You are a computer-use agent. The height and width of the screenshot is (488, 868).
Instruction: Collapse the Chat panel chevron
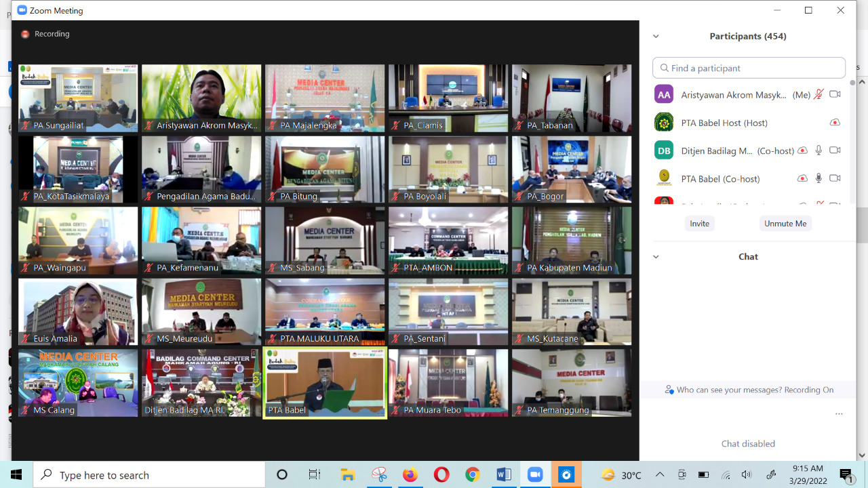pyautogui.click(x=656, y=257)
